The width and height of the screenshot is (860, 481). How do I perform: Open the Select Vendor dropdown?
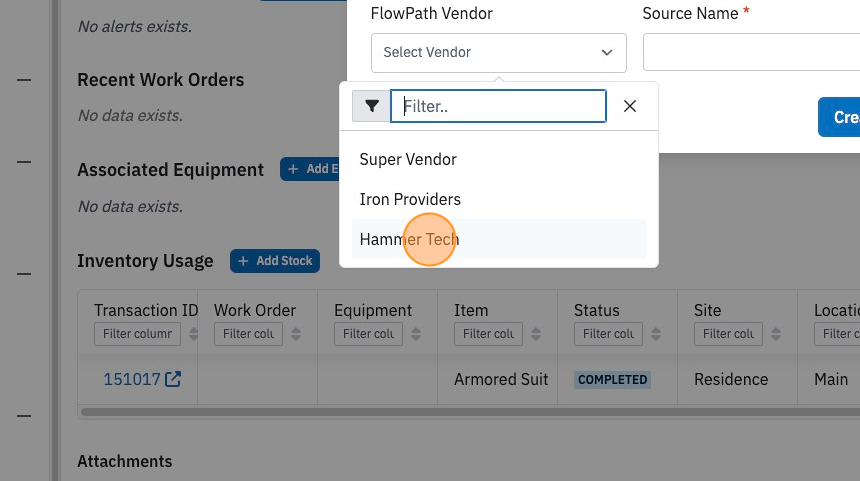(499, 53)
